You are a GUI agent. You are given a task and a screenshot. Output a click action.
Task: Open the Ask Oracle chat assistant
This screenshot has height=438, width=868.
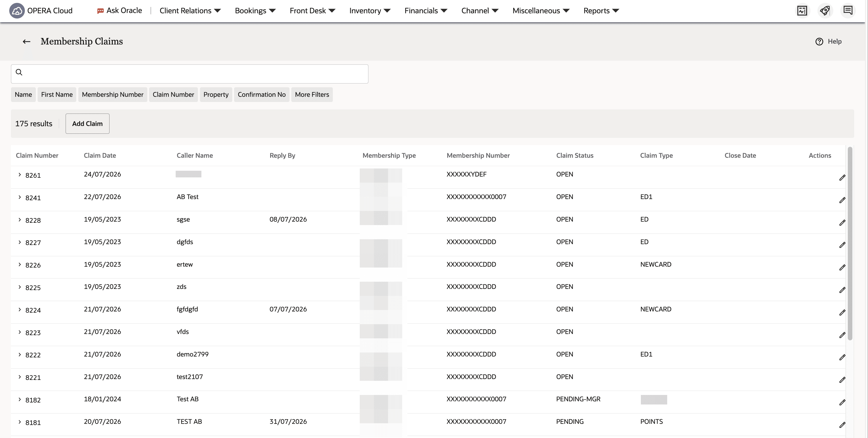[x=120, y=10]
